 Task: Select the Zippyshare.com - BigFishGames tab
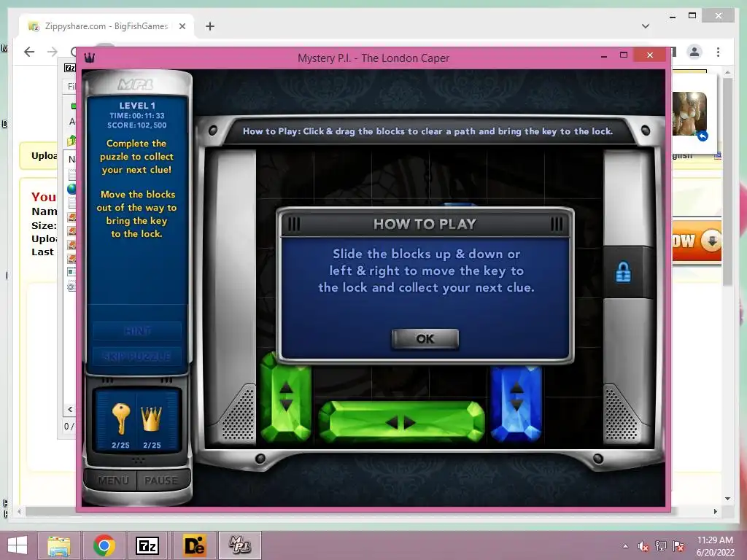tap(107, 26)
